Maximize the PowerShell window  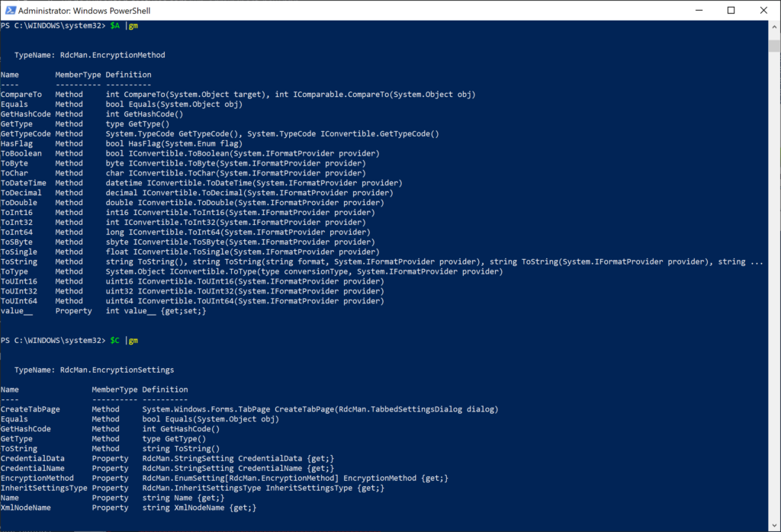coord(731,10)
